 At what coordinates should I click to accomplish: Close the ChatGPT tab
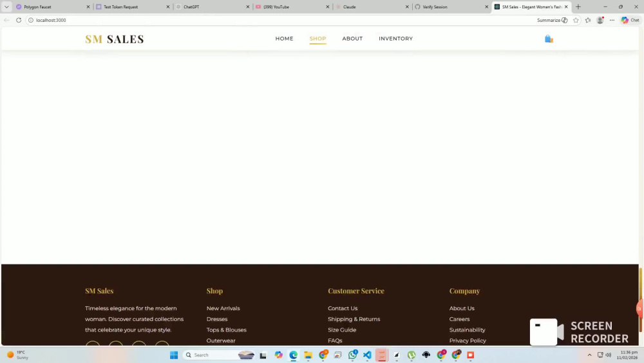pos(248,7)
